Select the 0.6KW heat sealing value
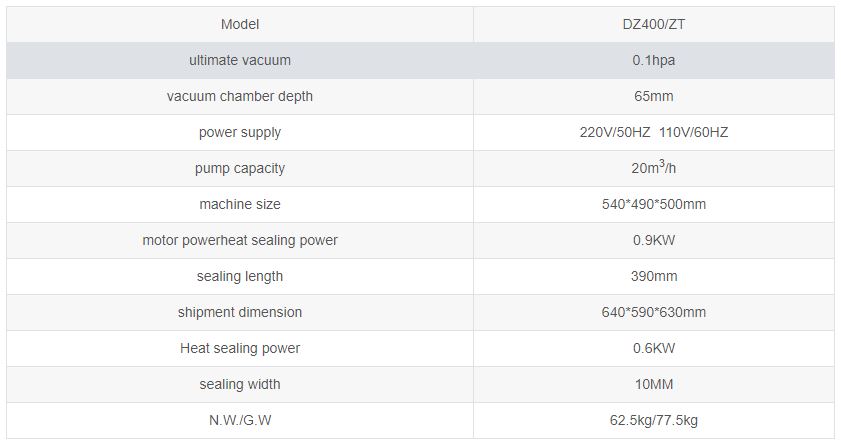The width and height of the screenshot is (841, 448). point(654,348)
